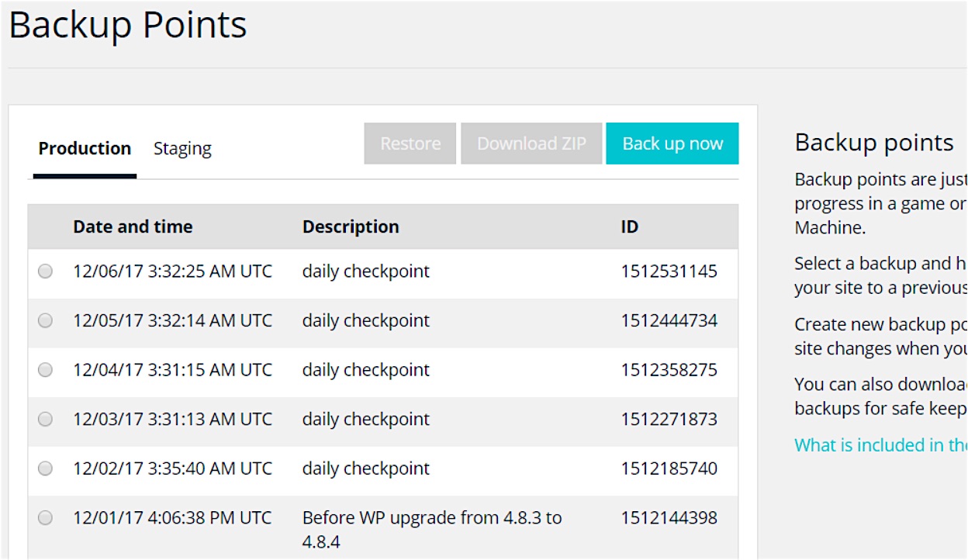
Task: Open the 'What is included' help link
Action: (x=880, y=445)
